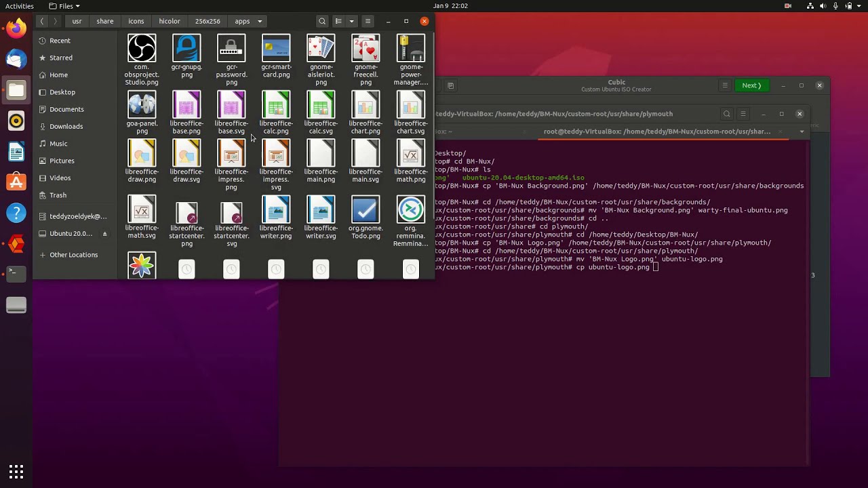
Task: Open the Cubic window hamburger menu
Action: pos(725,85)
